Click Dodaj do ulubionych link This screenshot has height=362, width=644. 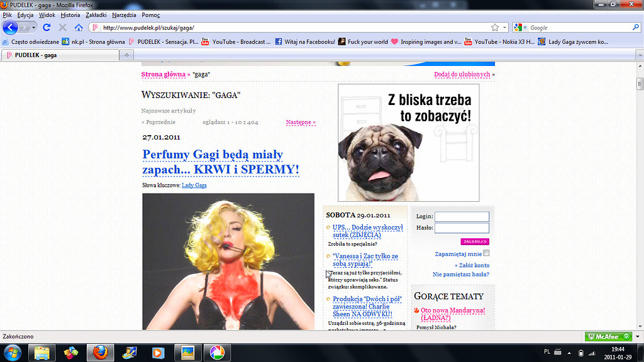point(462,74)
